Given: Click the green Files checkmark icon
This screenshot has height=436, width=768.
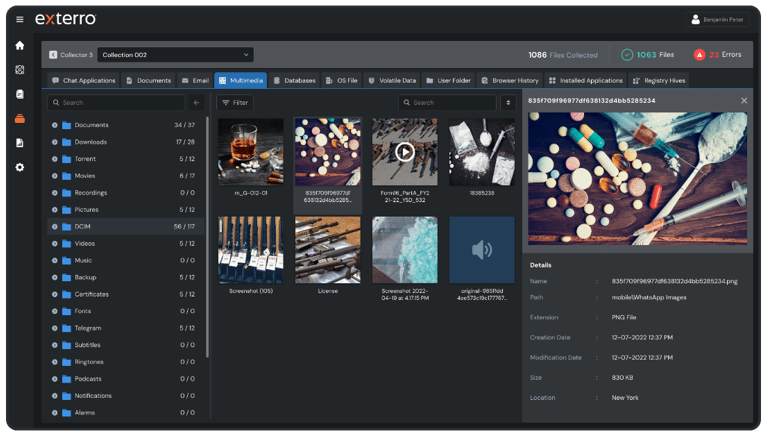Looking at the screenshot, I should pos(627,55).
